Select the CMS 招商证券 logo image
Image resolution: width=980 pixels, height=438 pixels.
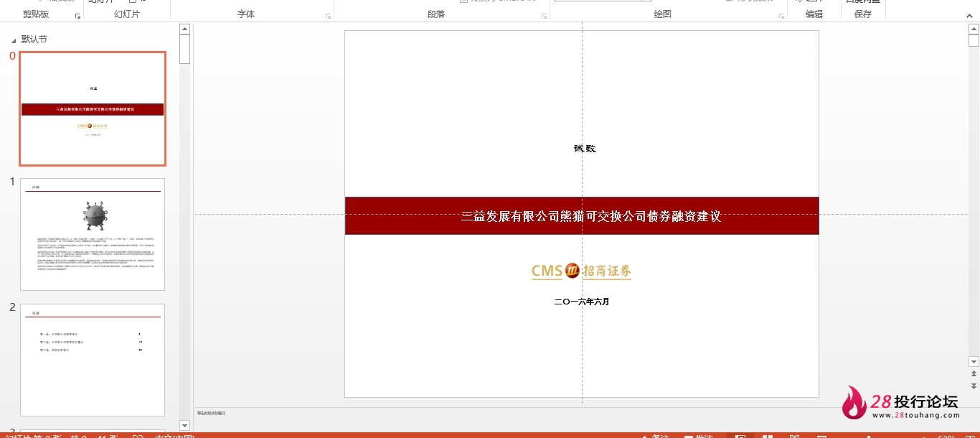(x=582, y=271)
